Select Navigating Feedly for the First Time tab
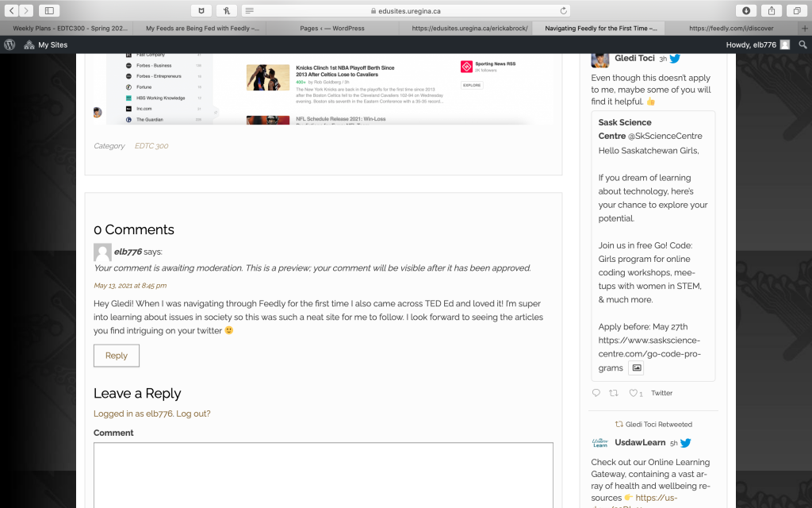 point(601,28)
